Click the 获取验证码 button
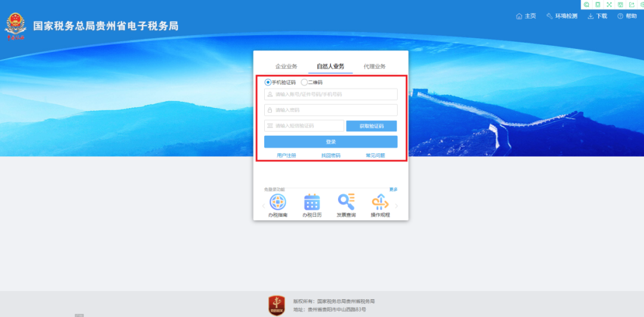 coord(371,126)
